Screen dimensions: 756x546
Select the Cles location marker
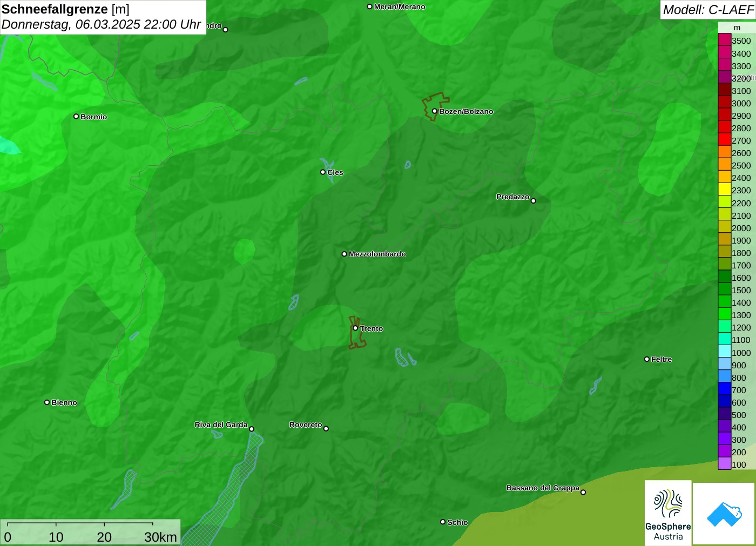(x=323, y=172)
